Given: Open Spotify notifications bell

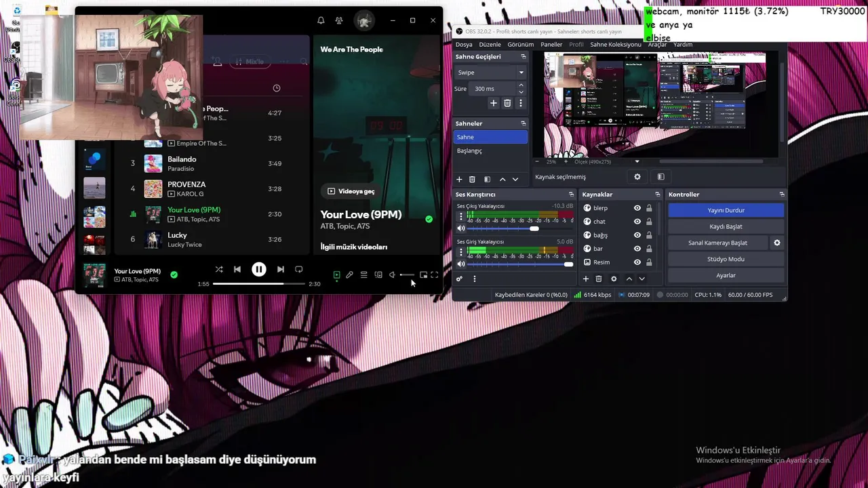Looking at the screenshot, I should [321, 20].
